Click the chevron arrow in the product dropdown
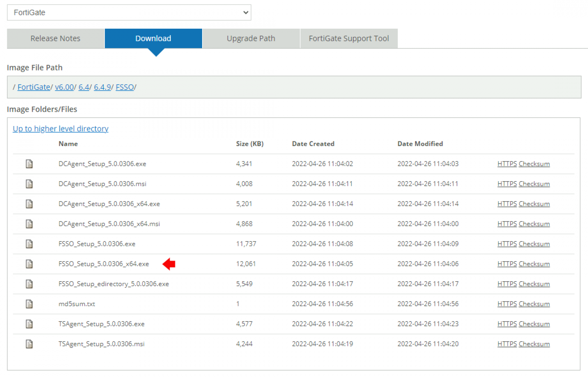Screen dimensions: 588x377 point(245,12)
